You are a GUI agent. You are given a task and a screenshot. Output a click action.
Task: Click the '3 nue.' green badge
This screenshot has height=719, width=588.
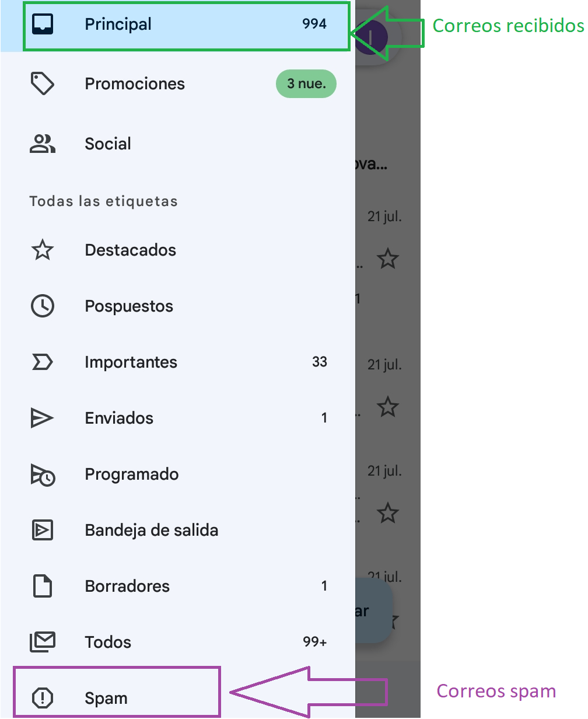[306, 84]
